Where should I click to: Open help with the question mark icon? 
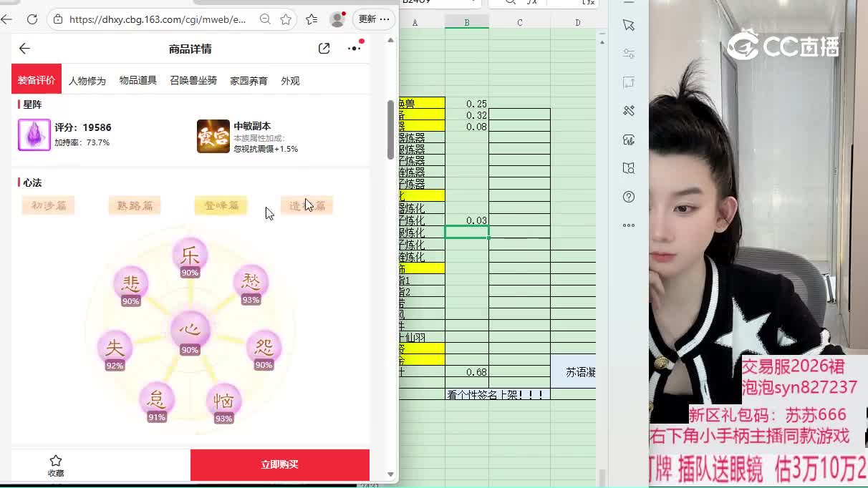tap(629, 197)
